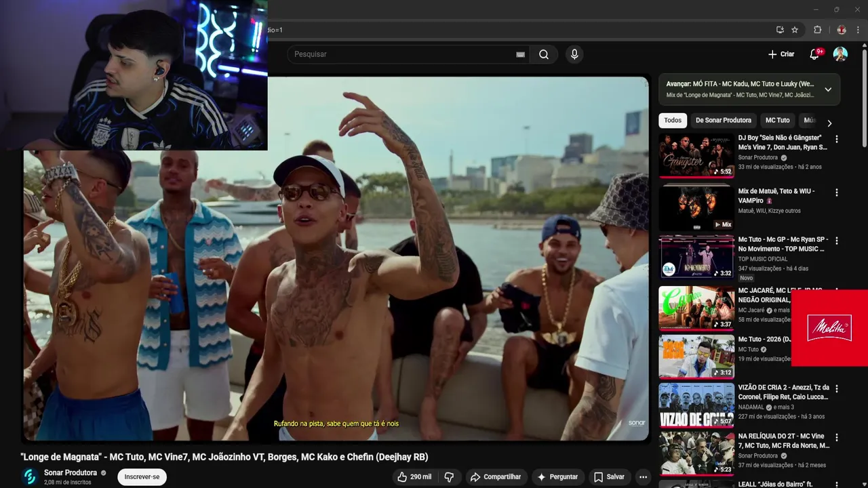Open options for NA RELÍQUIA DO 2T video

tap(836, 437)
